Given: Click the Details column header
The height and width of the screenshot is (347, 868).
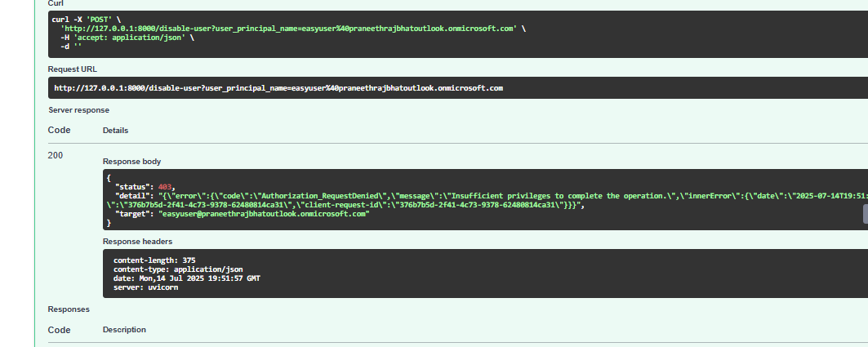Looking at the screenshot, I should click(x=115, y=130).
